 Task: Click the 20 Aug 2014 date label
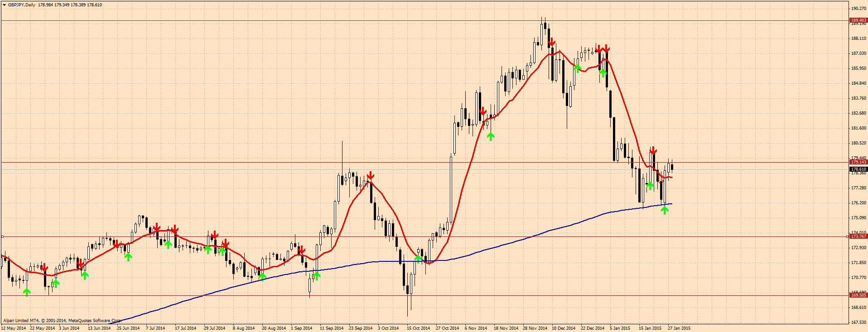pos(274,328)
